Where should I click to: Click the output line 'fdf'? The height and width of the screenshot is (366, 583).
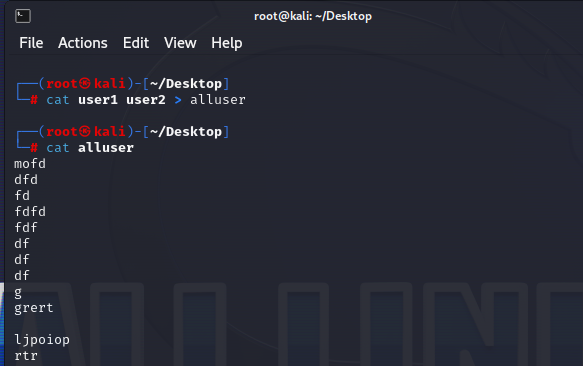tap(26, 228)
